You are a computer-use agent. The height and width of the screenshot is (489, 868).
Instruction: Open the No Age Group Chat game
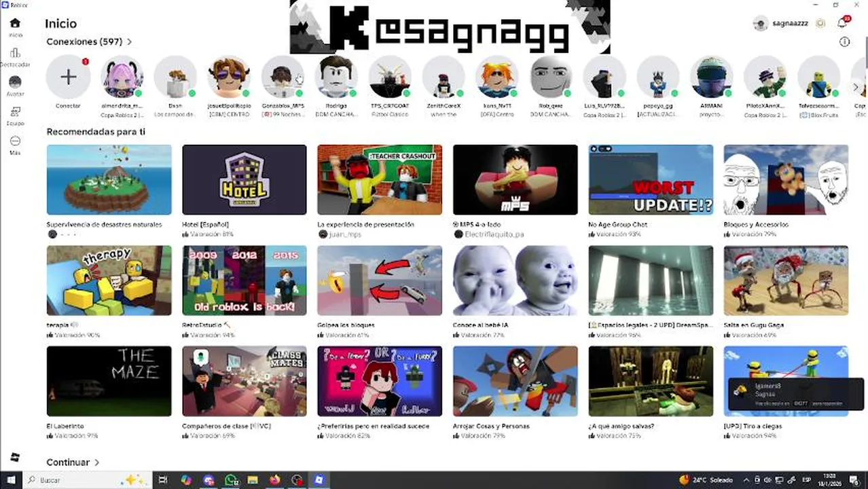(x=651, y=179)
